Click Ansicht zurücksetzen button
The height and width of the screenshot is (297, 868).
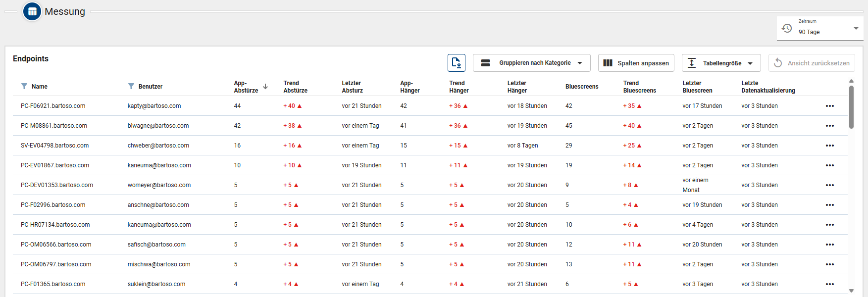811,63
